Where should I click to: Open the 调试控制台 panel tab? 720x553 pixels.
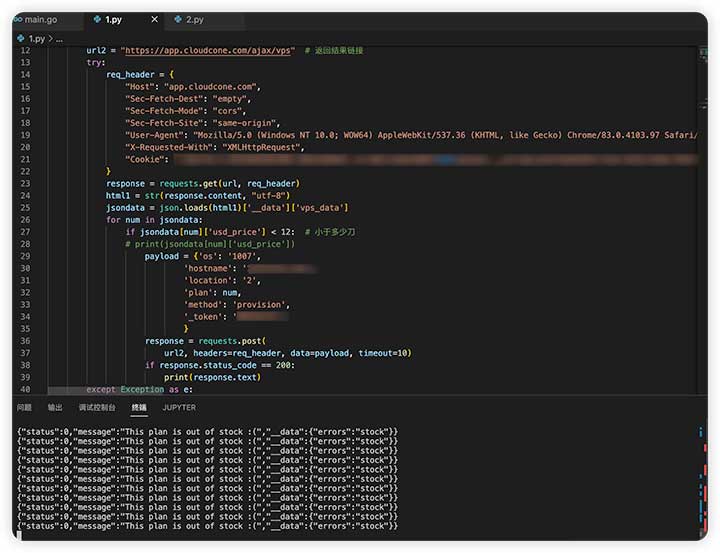pos(97,407)
